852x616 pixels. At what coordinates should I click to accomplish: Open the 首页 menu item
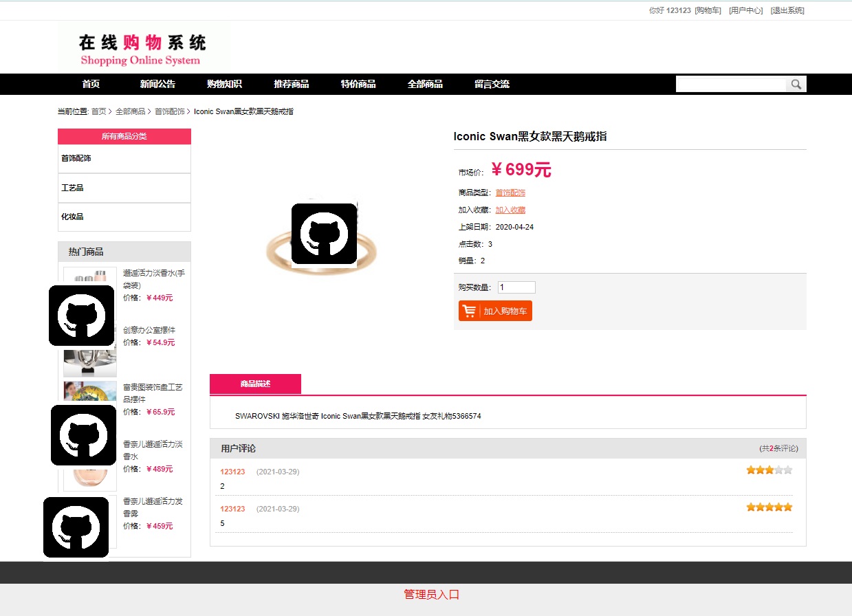pyautogui.click(x=91, y=84)
